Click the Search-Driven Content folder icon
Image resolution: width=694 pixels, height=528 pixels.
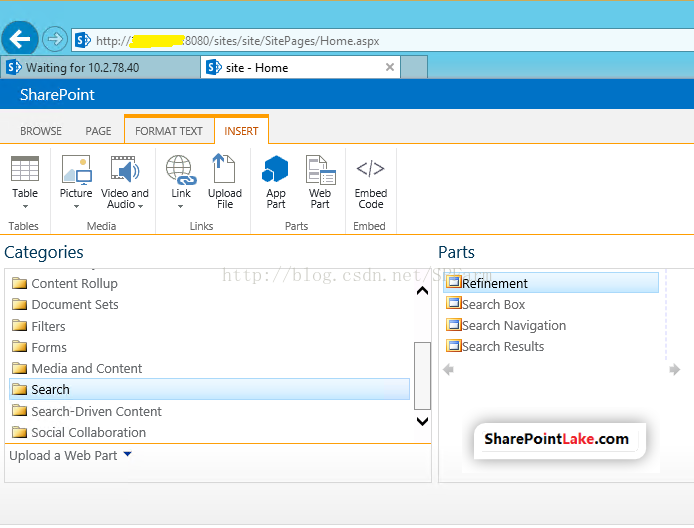19,411
